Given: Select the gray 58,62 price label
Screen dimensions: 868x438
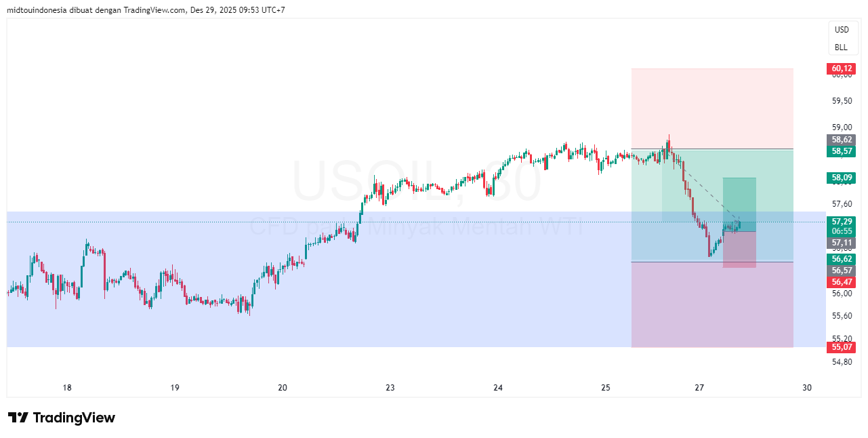Looking at the screenshot, I should [x=840, y=140].
